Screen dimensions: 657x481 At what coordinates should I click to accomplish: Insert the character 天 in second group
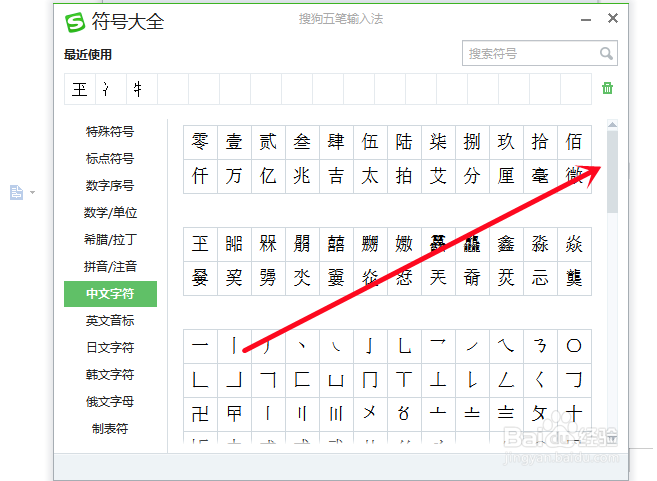point(438,278)
